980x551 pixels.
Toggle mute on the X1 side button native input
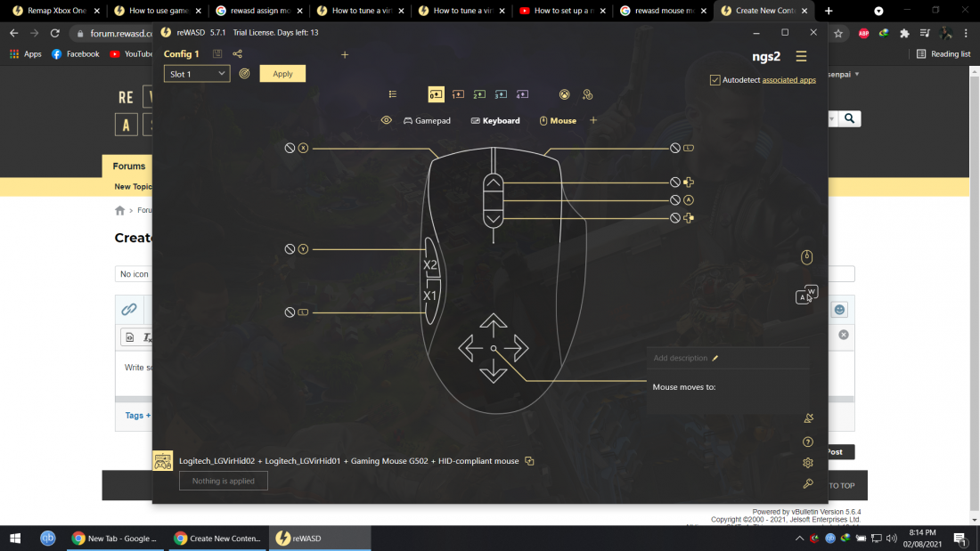[290, 312]
